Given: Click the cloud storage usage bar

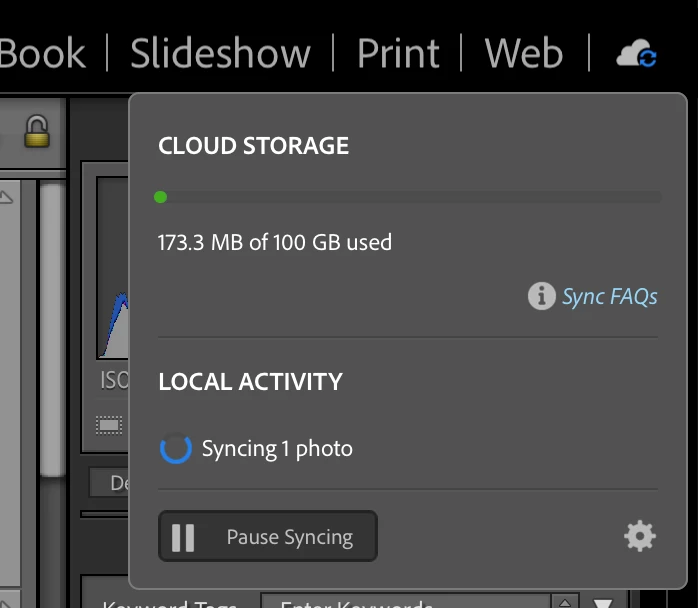Looking at the screenshot, I should tap(408, 197).
